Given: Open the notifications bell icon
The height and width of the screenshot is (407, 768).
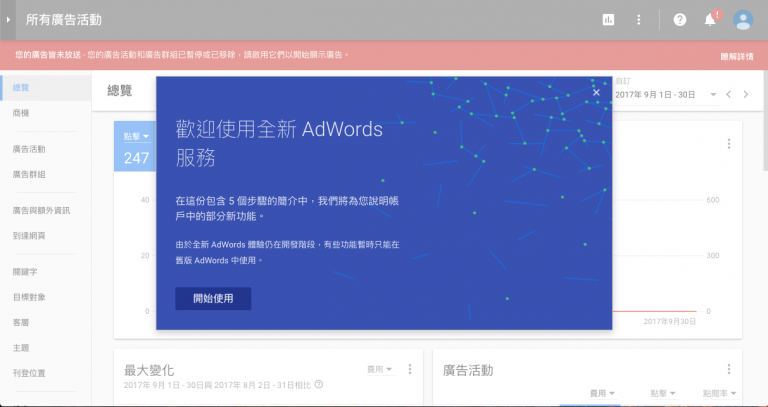Looking at the screenshot, I should [710, 20].
